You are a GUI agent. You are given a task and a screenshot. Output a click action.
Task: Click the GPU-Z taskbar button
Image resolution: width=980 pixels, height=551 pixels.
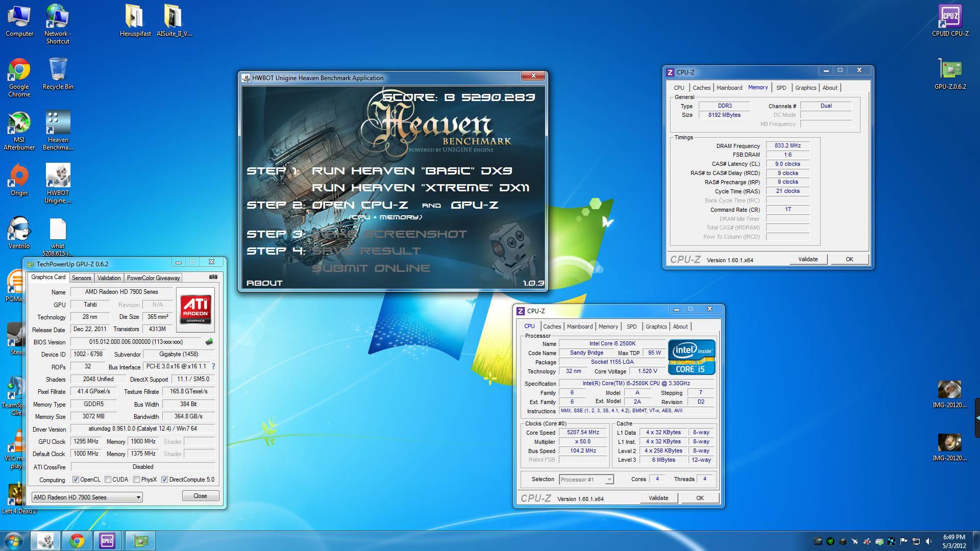[x=140, y=540]
